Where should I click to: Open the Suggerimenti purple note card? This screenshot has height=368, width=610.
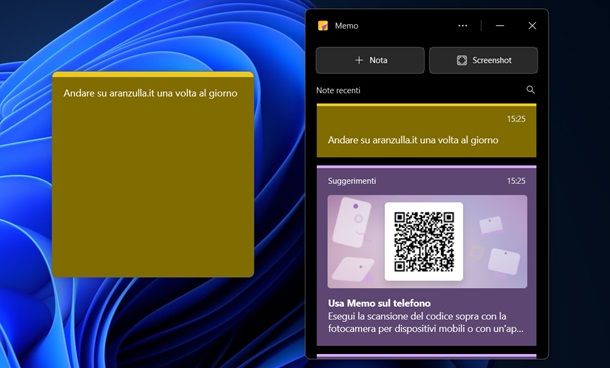click(426, 256)
